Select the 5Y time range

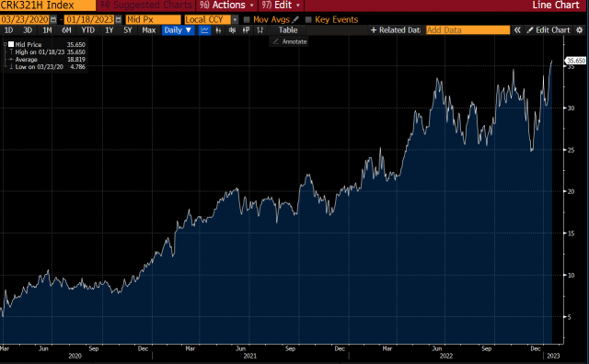tap(128, 30)
